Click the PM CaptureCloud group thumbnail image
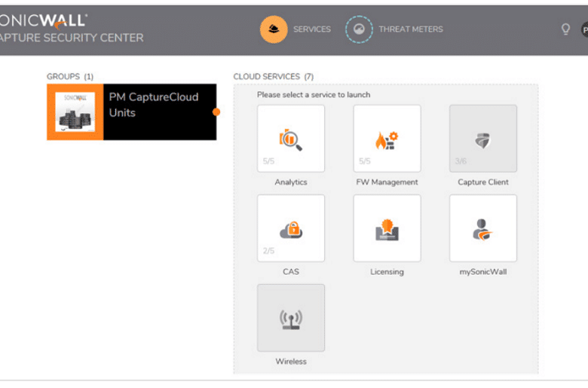The image size is (588, 388). click(75, 112)
